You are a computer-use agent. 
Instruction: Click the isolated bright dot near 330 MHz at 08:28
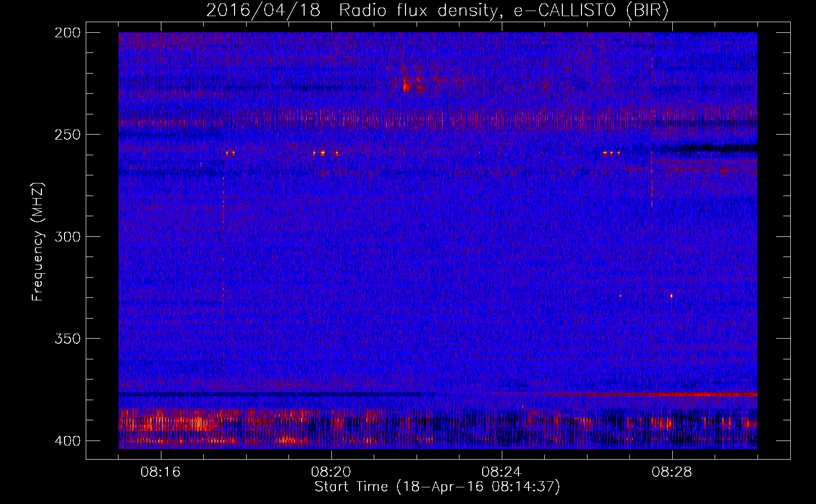tap(671, 296)
